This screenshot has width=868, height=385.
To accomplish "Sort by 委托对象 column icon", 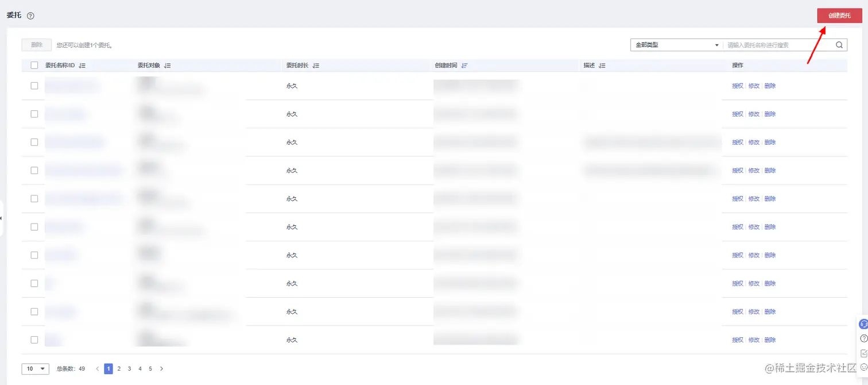I will click(167, 66).
